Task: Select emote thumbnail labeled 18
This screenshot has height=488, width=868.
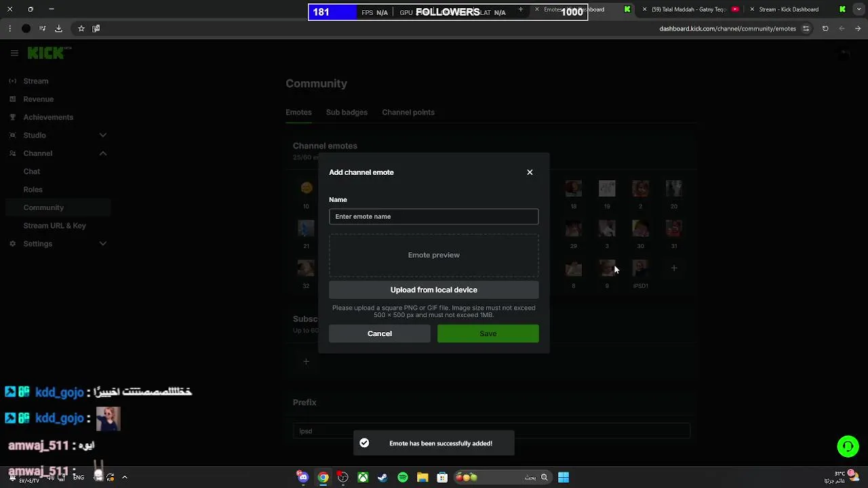Action: [574, 188]
